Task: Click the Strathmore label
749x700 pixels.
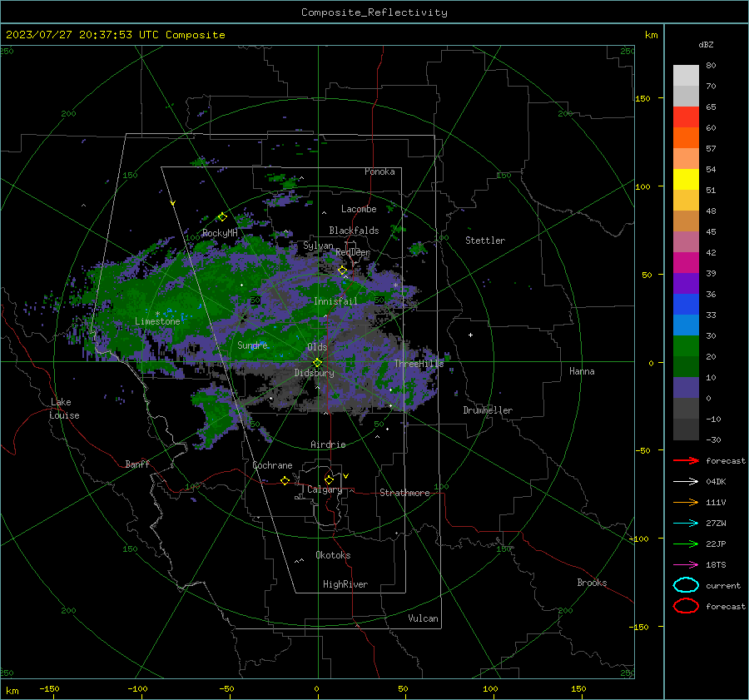Action: [x=404, y=493]
